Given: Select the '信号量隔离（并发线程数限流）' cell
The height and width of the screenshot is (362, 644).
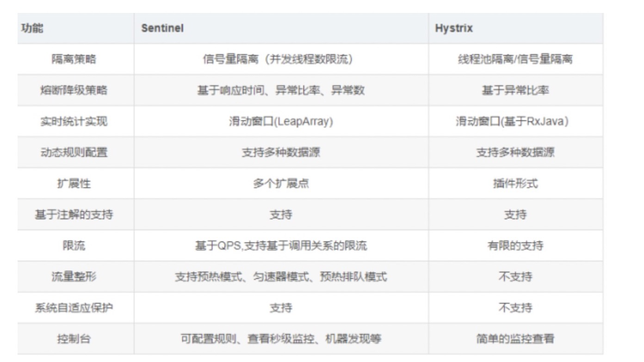Looking at the screenshot, I should tap(281, 59).
